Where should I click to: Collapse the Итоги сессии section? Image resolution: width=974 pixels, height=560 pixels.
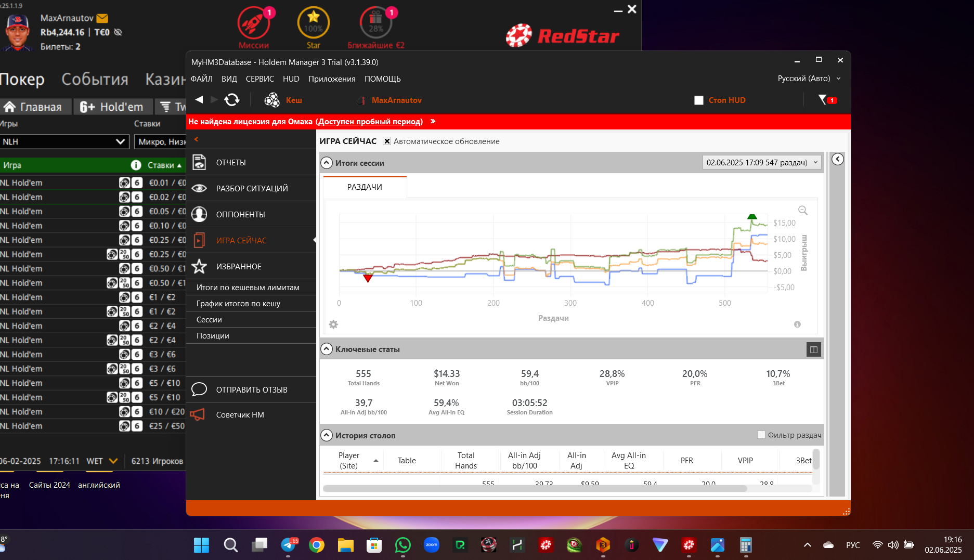click(x=326, y=163)
